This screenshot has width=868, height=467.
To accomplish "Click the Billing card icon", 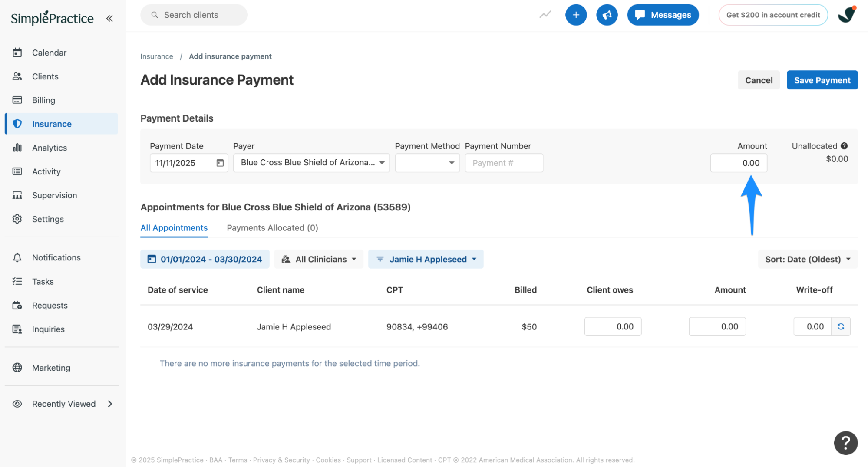I will pos(17,100).
